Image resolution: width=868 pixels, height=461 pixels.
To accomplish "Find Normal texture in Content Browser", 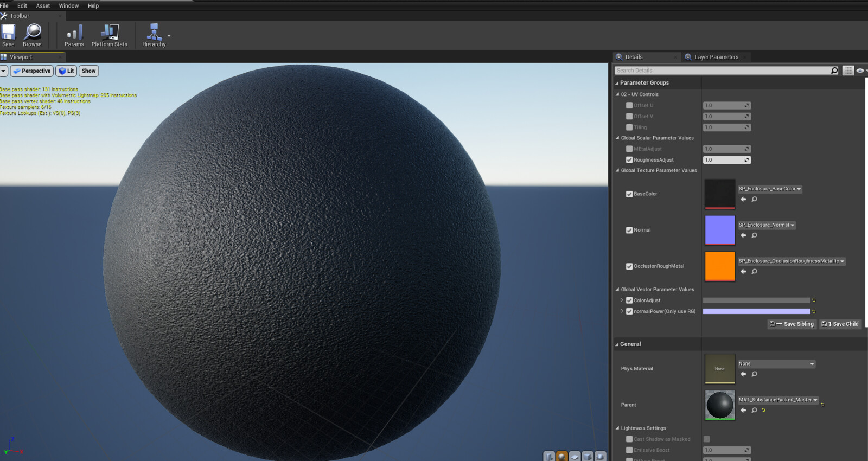I will (x=754, y=235).
